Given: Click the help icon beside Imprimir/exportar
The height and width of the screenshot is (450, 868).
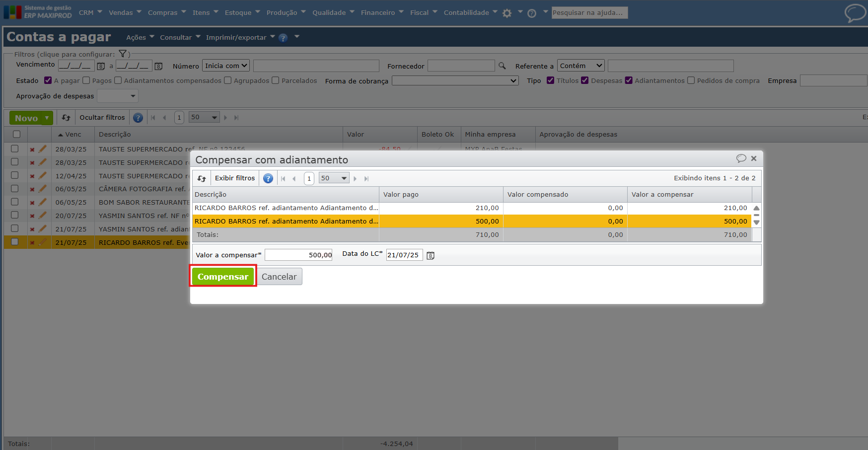Looking at the screenshot, I should 283,38.
